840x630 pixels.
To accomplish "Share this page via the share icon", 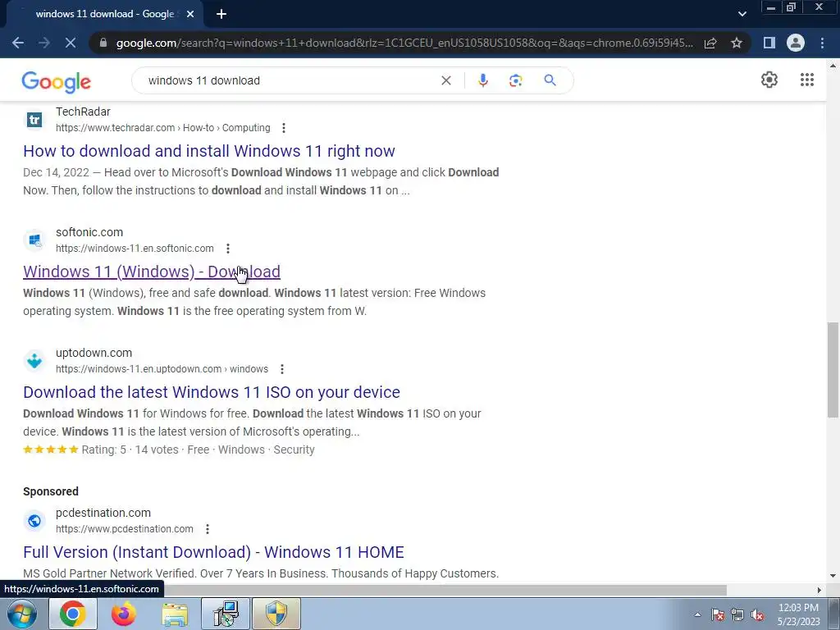I will 710,43.
